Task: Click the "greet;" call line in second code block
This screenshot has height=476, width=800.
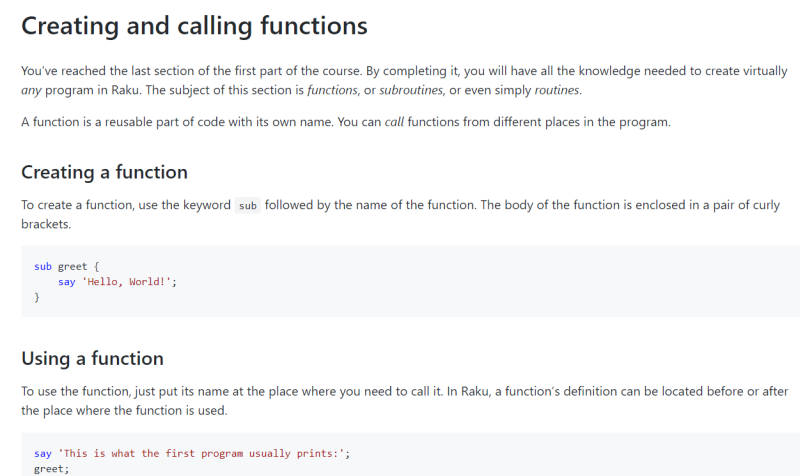Action: [52, 469]
